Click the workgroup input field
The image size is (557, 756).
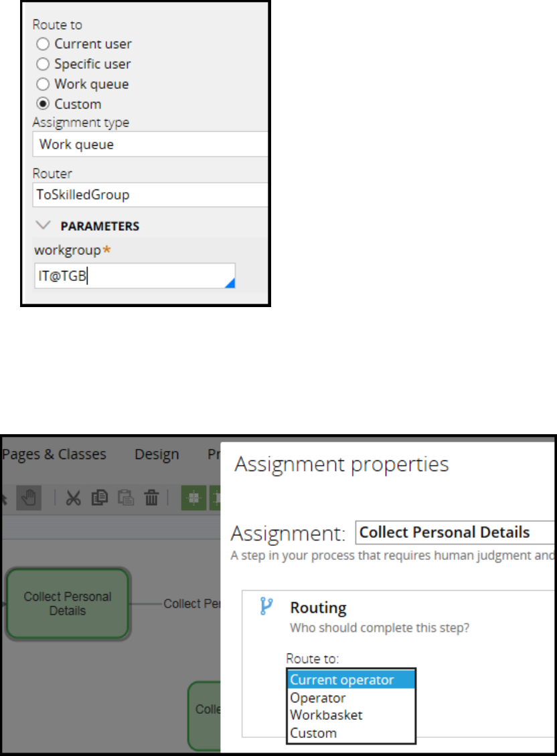click(134, 276)
